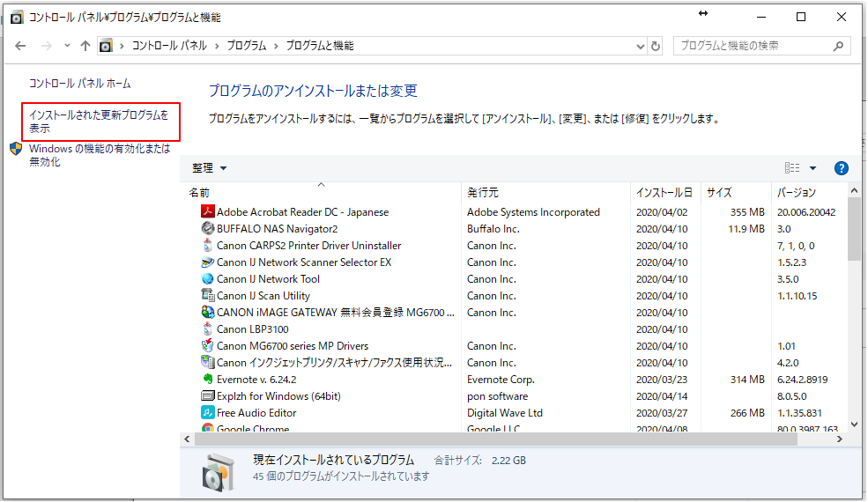
Task: Click the control panel icon in address bar
Action: [x=106, y=46]
